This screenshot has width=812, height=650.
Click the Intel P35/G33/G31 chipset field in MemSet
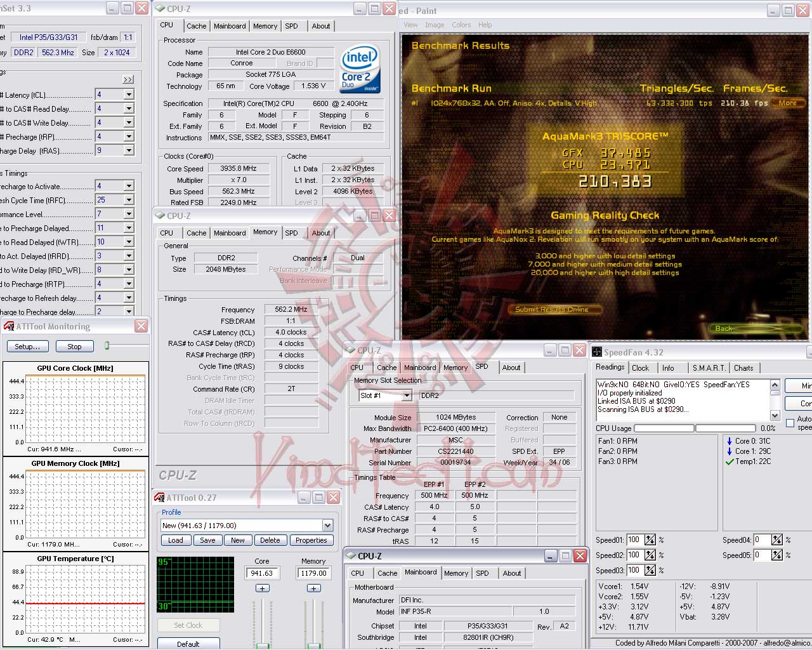(x=48, y=37)
